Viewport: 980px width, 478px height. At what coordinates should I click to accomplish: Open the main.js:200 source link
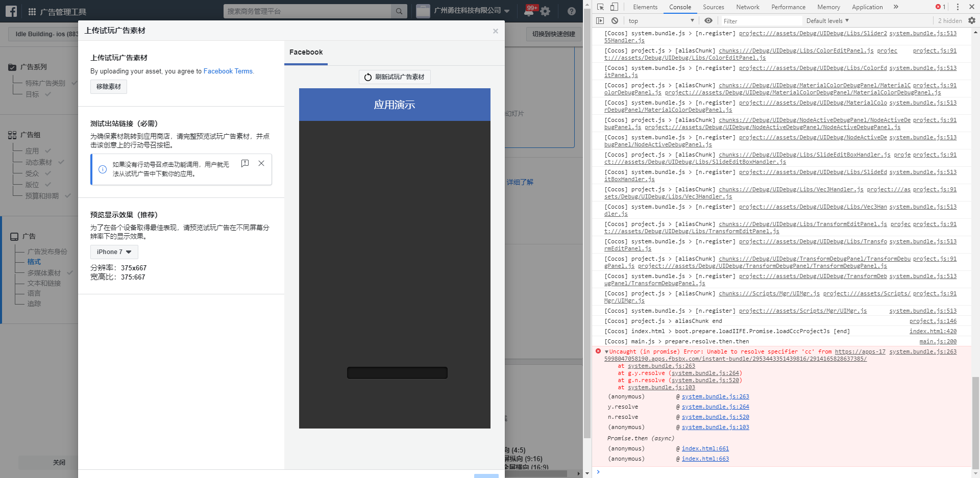click(x=938, y=342)
